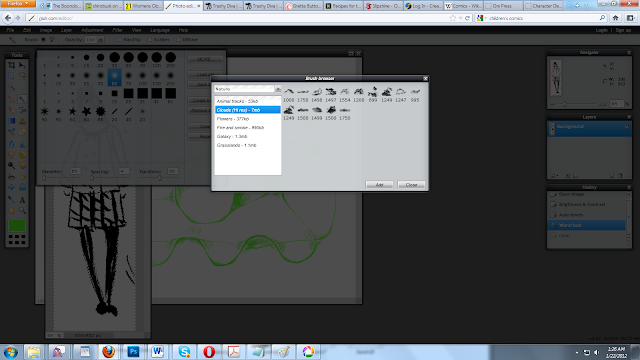Choose the Gradient tool
640x360 pixels.
11,121
